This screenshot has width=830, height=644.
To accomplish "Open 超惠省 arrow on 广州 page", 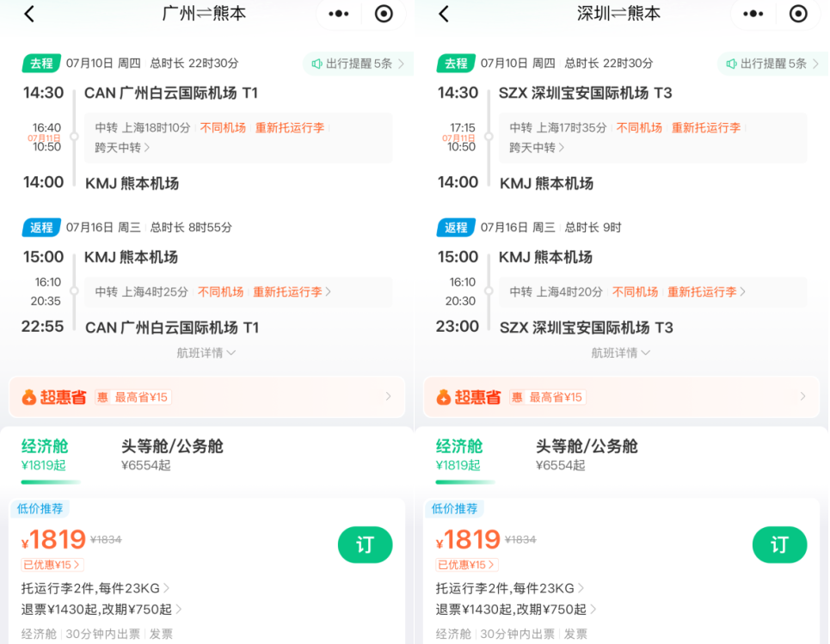I will tap(389, 396).
